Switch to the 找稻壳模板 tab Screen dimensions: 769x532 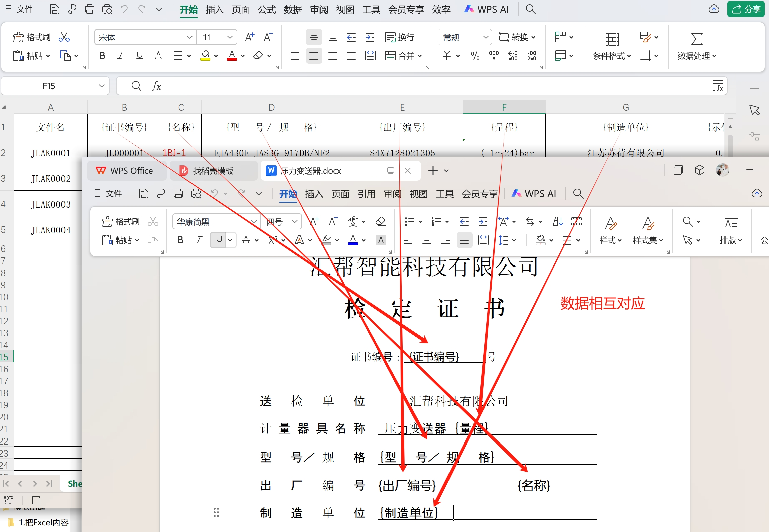213,171
